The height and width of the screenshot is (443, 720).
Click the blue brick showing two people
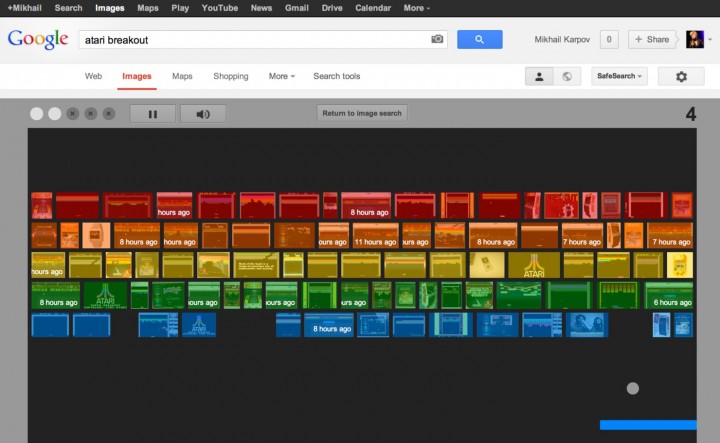pos(587,325)
